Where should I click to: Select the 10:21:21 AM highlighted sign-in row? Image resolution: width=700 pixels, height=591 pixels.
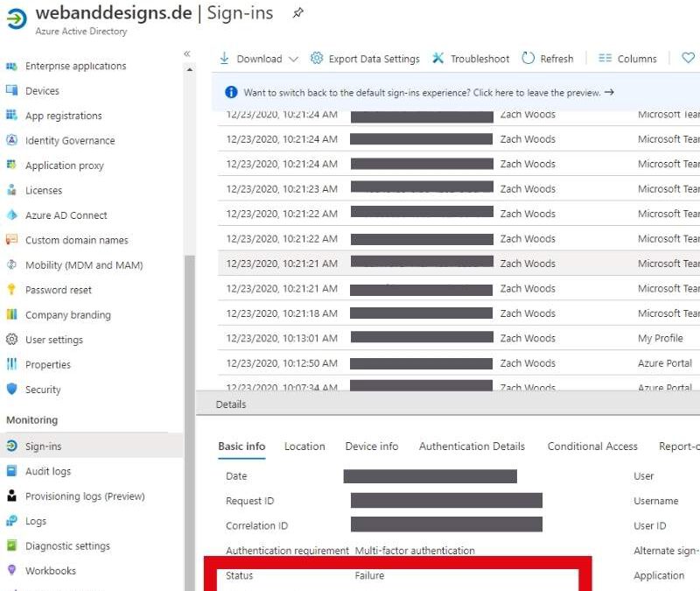[458, 264]
